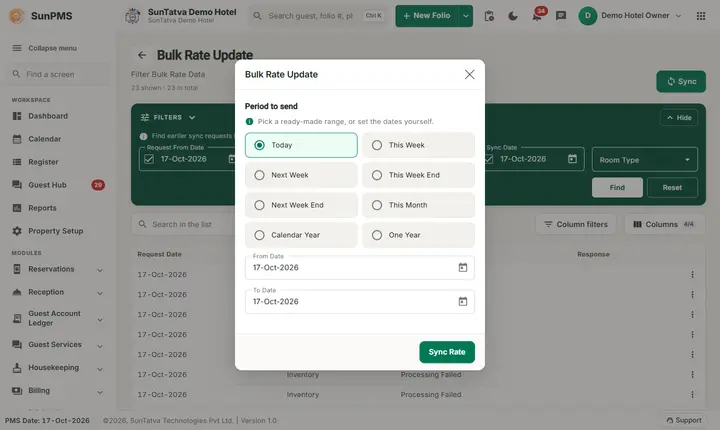Open Guest Hub from the sidebar
This screenshot has width=720, height=430.
click(47, 185)
